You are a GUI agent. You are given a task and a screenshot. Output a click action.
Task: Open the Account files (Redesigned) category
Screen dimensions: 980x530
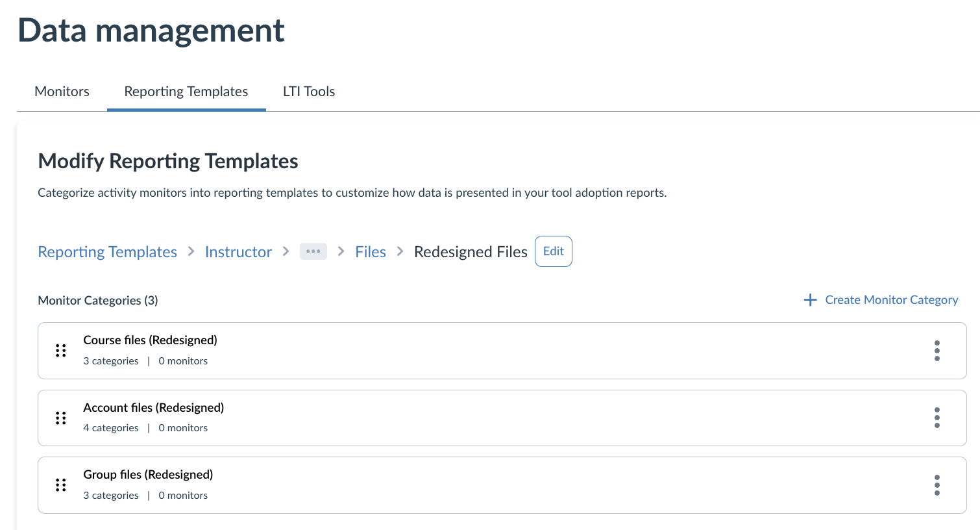[x=154, y=408]
